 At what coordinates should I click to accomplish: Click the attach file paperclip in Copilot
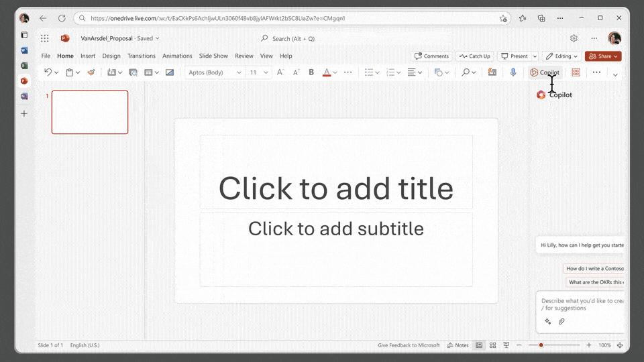[x=561, y=322]
